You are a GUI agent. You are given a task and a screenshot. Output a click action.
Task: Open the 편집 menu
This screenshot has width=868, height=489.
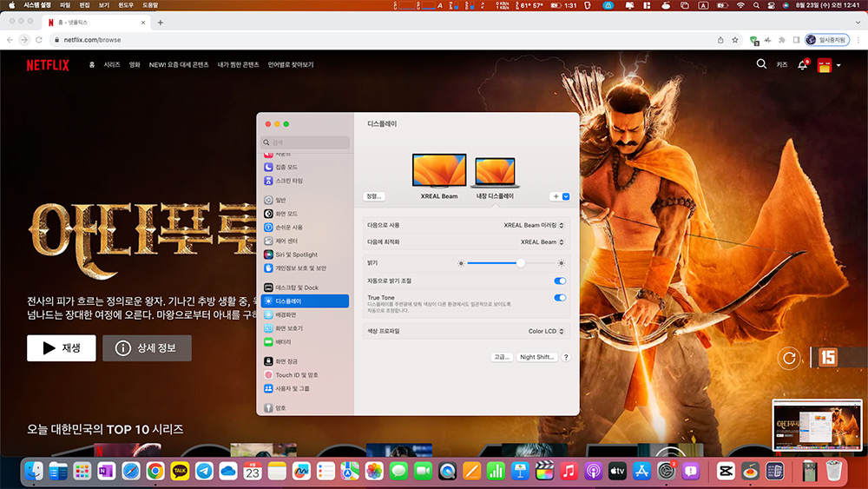click(x=84, y=5)
